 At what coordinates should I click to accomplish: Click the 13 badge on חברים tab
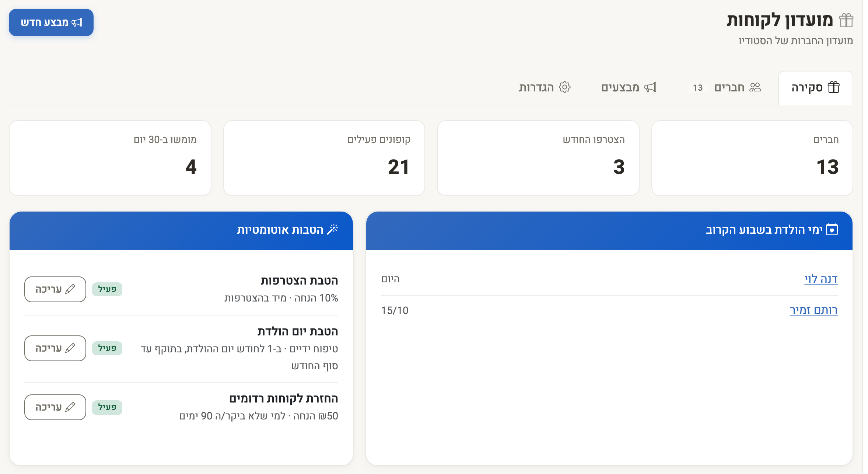(698, 88)
